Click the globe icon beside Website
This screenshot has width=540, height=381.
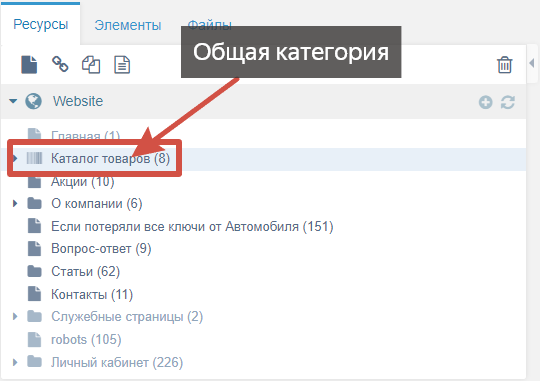33,101
